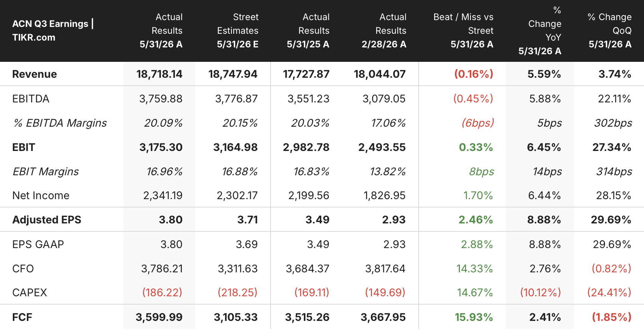Select EBITDA estimate value 3,776.87
This screenshot has height=330, width=644.
236,99
